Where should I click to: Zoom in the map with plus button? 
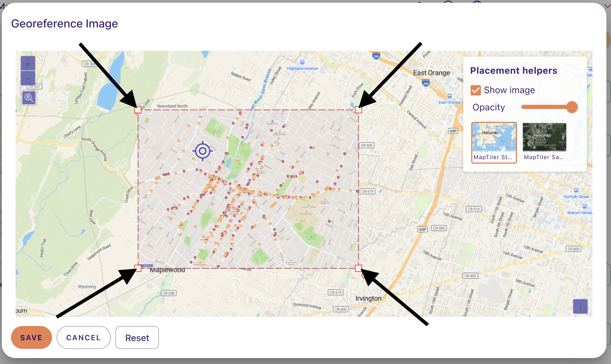point(28,64)
